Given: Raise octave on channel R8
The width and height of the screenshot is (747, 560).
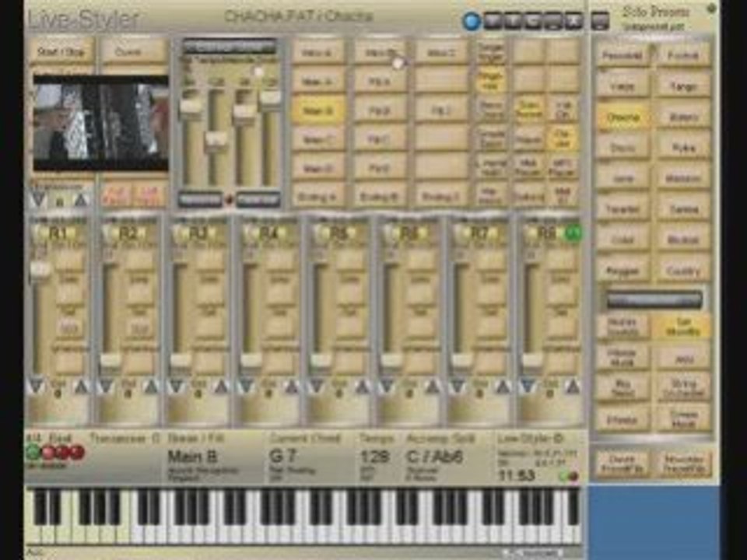Looking at the screenshot, I should coord(572,386).
